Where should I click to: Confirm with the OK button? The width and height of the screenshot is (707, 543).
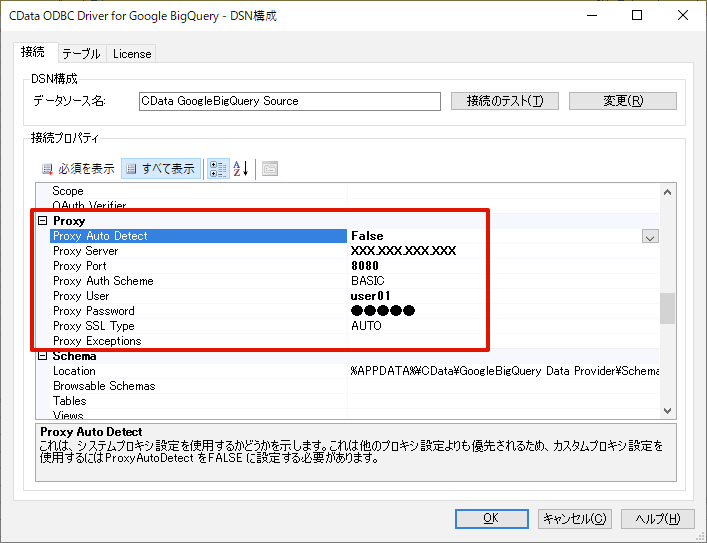tap(491, 519)
